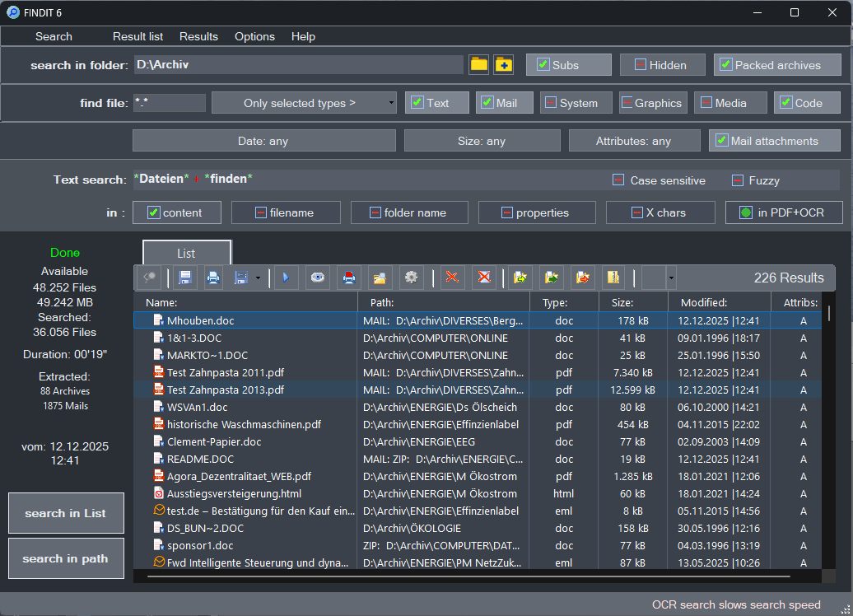853x616 pixels.
Task: Click the Date: any filter button
Action: coord(263,141)
